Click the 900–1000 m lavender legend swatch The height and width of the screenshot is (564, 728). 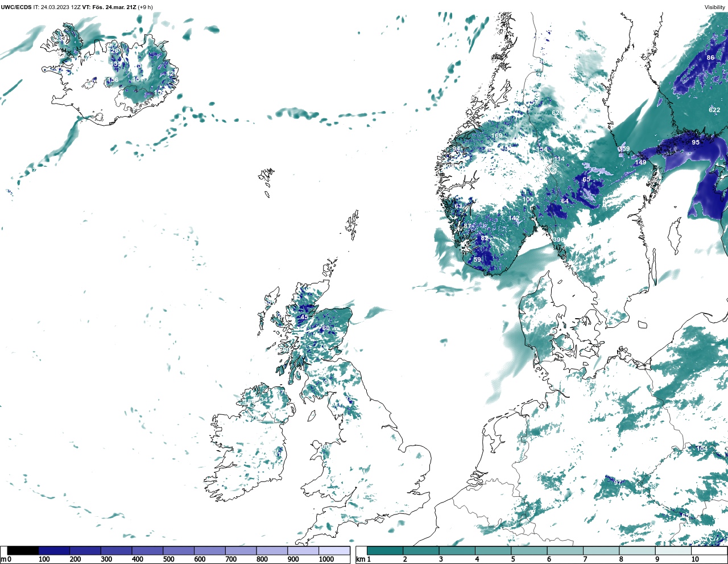tap(303, 551)
